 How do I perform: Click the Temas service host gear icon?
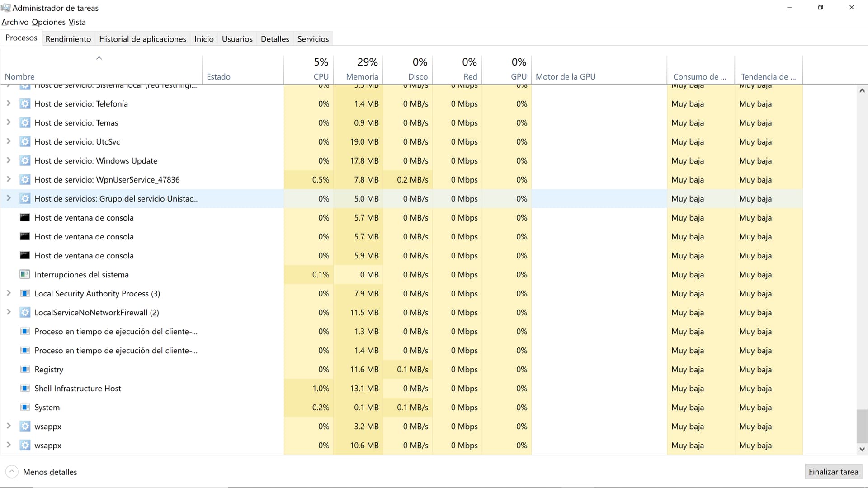[25, 123]
